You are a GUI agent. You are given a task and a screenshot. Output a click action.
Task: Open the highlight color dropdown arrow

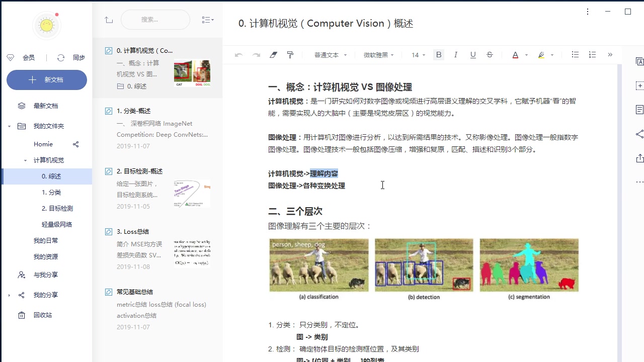pos(552,55)
